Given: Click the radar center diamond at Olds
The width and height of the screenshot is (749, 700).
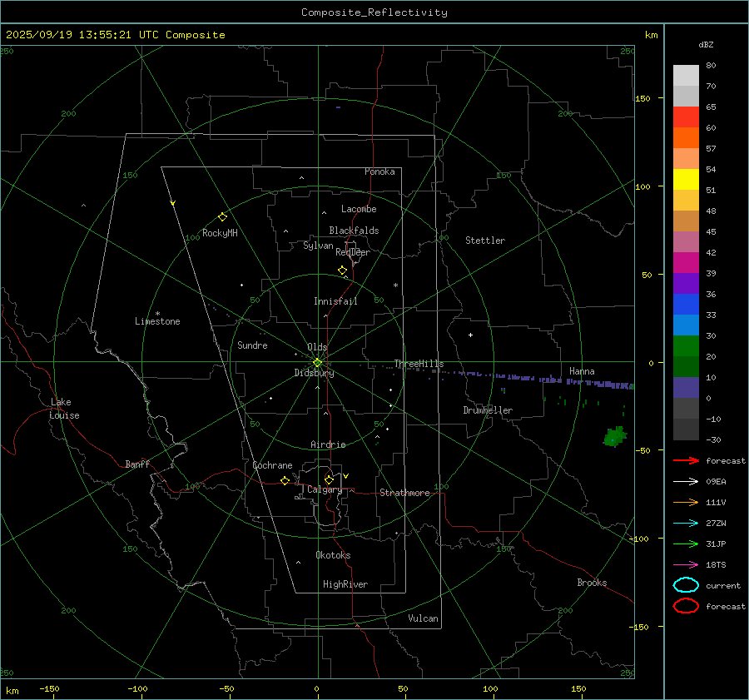Looking at the screenshot, I should [317, 362].
